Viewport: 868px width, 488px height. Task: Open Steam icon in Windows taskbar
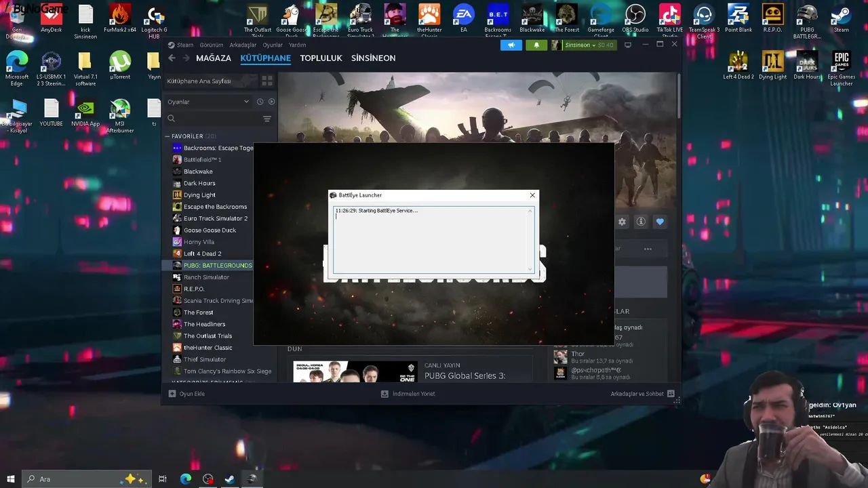230,479
